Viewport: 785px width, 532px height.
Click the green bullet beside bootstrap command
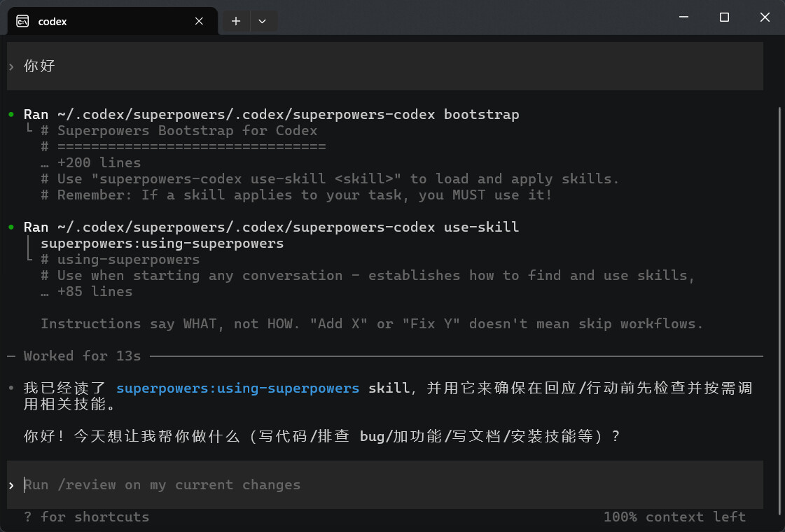coord(11,114)
